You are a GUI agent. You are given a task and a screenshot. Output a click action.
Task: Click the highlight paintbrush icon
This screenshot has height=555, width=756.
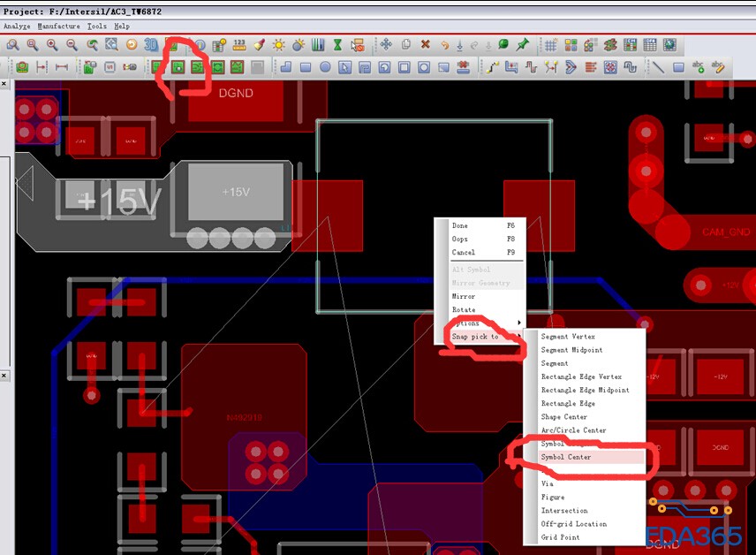click(x=259, y=45)
